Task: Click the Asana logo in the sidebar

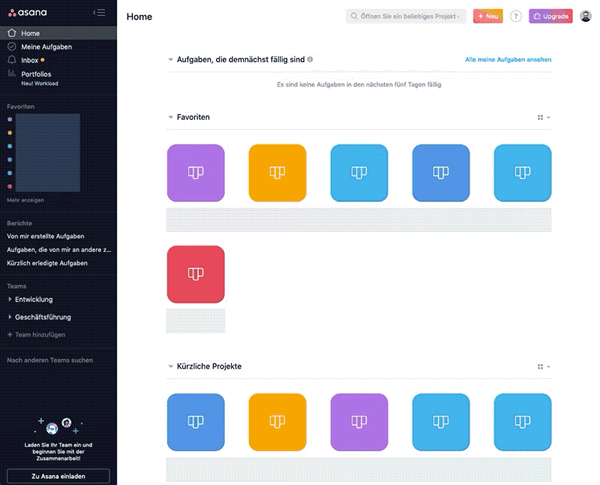Action: click(x=28, y=13)
